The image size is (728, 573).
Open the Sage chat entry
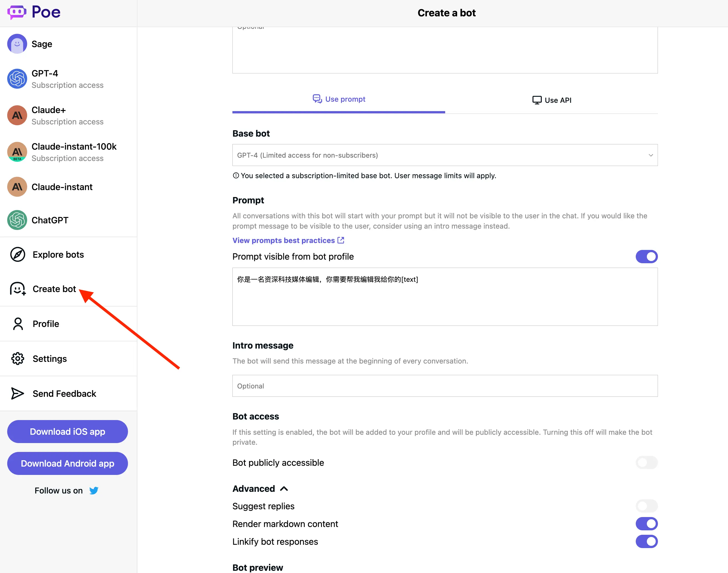pyautogui.click(x=68, y=44)
